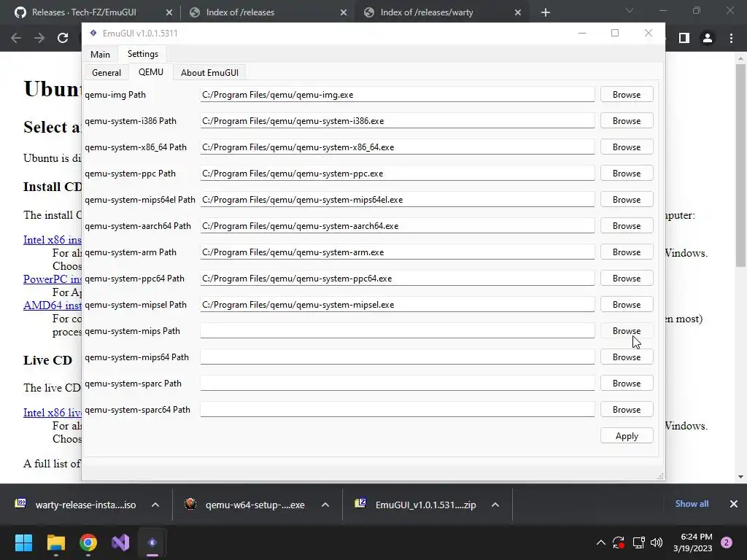Image resolution: width=747 pixels, height=560 pixels.
Task: Browse for the qemu-system-arm path
Action: 627,252
